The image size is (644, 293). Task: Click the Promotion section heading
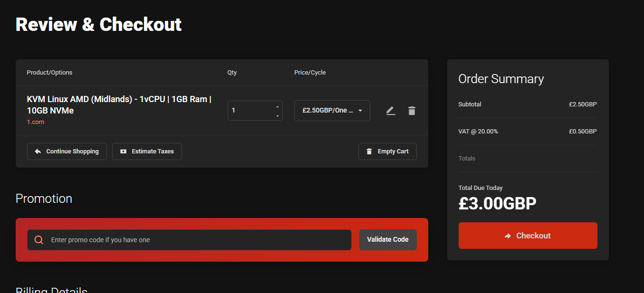(x=44, y=198)
